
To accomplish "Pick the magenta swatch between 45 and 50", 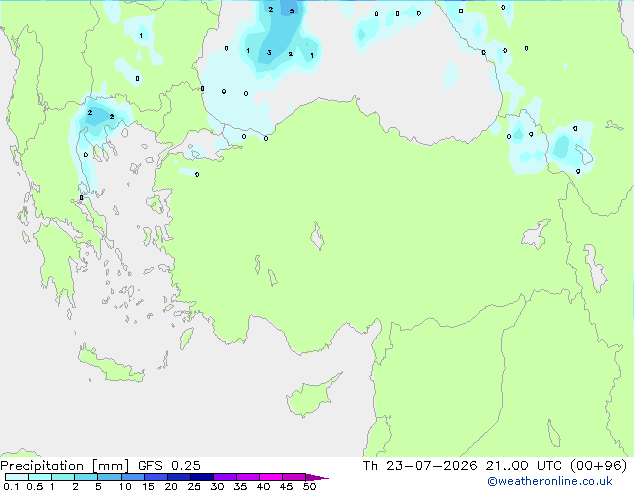I will coord(294,477).
